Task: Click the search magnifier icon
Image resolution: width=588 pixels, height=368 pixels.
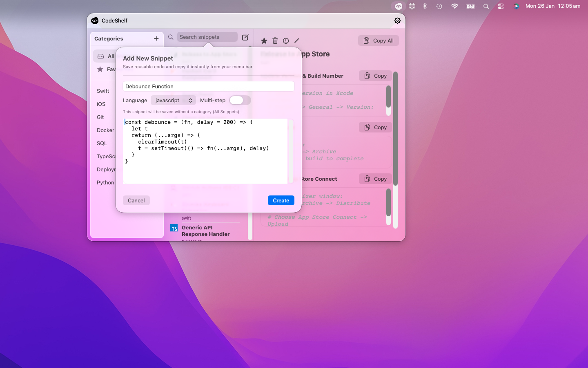Action: point(170,37)
